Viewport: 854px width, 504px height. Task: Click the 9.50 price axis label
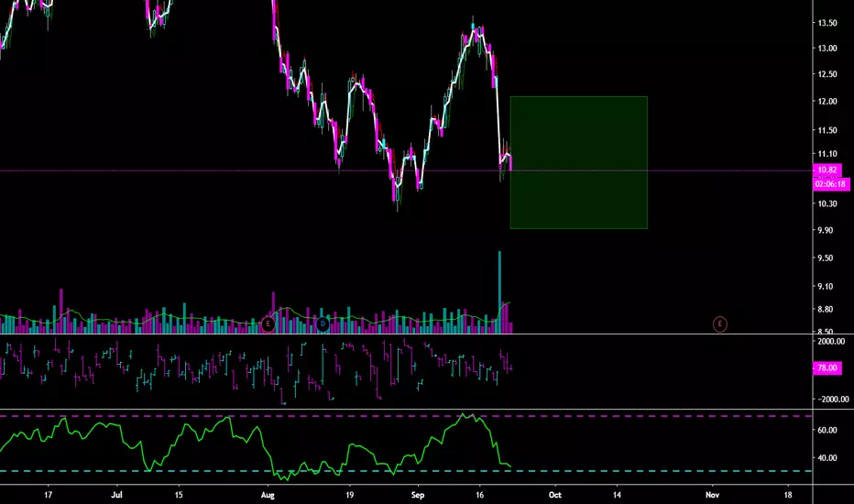pyautogui.click(x=825, y=257)
